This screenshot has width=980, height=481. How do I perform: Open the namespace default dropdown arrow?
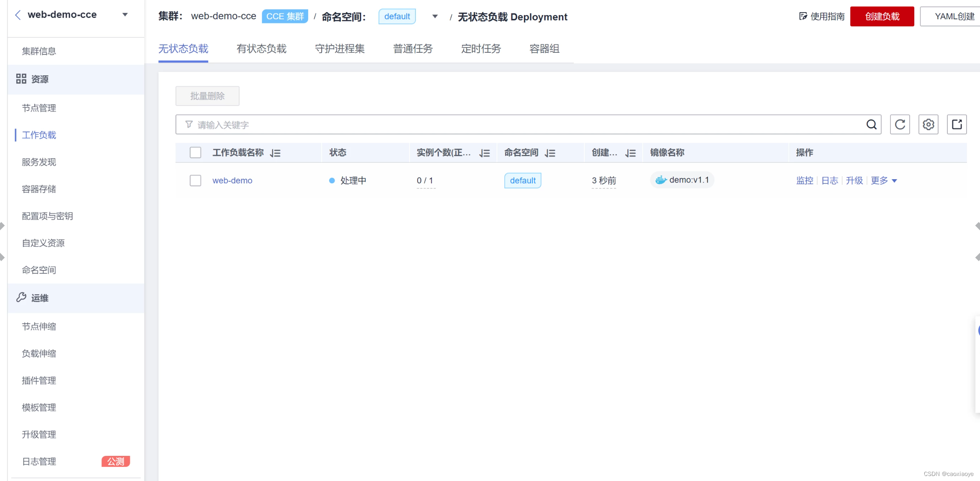435,17
